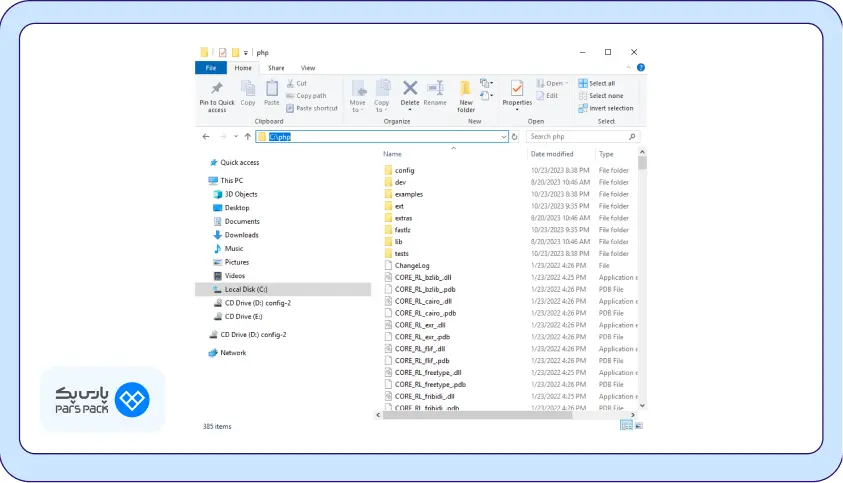Open the Easy access dropdown icon

487,96
